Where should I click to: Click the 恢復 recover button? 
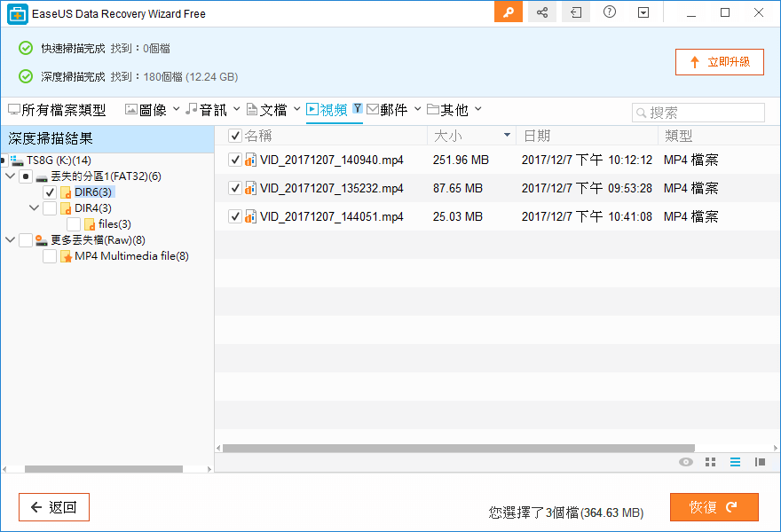[714, 506]
